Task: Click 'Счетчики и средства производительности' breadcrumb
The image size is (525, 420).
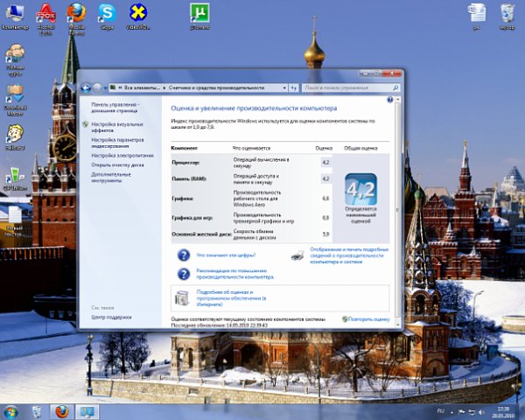Action: click(x=216, y=87)
